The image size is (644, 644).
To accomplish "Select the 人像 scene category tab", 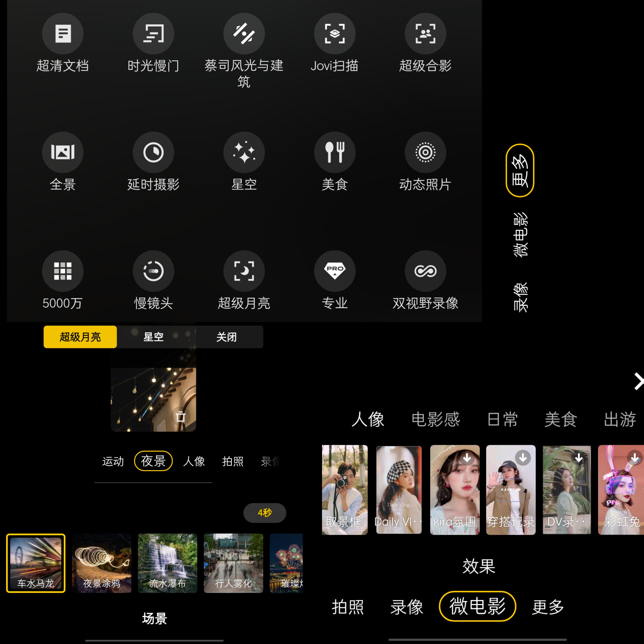I will coord(194,461).
